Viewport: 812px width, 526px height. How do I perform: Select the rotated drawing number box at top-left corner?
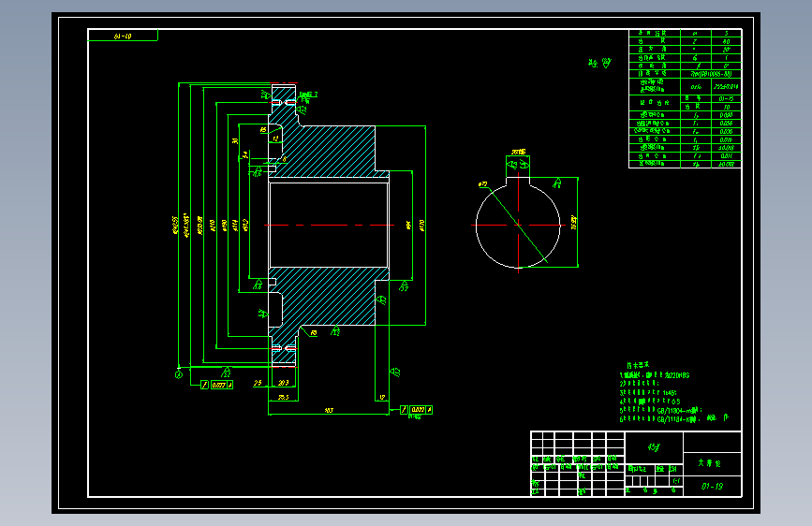click(x=123, y=36)
